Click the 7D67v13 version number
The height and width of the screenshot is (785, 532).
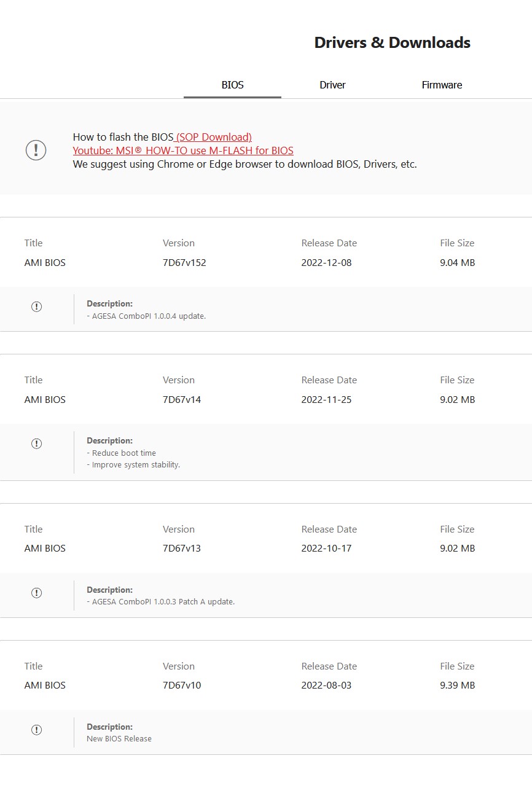(x=182, y=549)
